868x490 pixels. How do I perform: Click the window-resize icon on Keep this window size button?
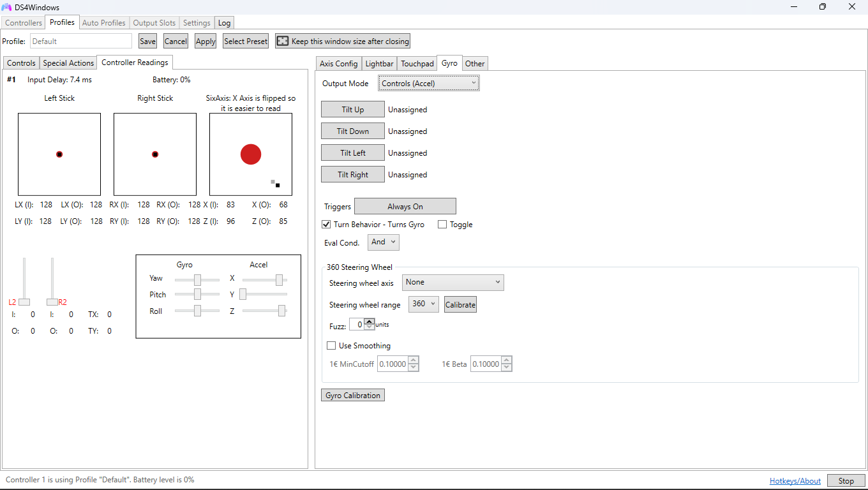tap(282, 40)
